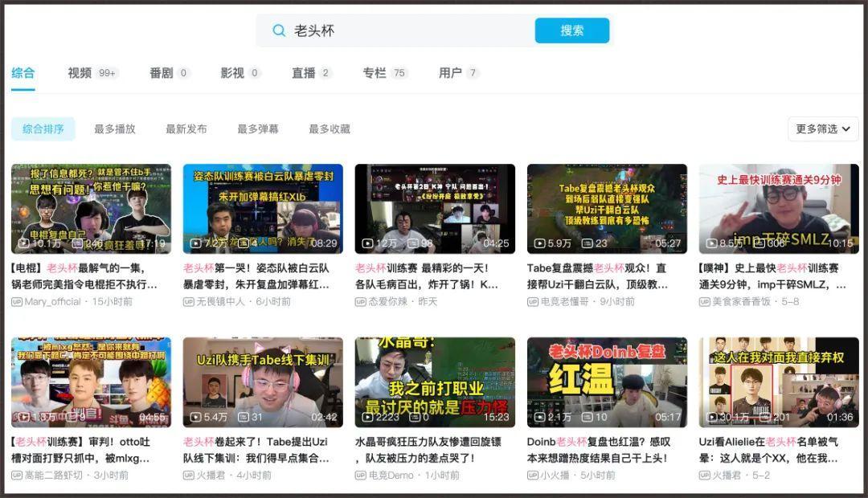Open the Uzi队携手Tabe线下集训 video thumbnail

263,382
